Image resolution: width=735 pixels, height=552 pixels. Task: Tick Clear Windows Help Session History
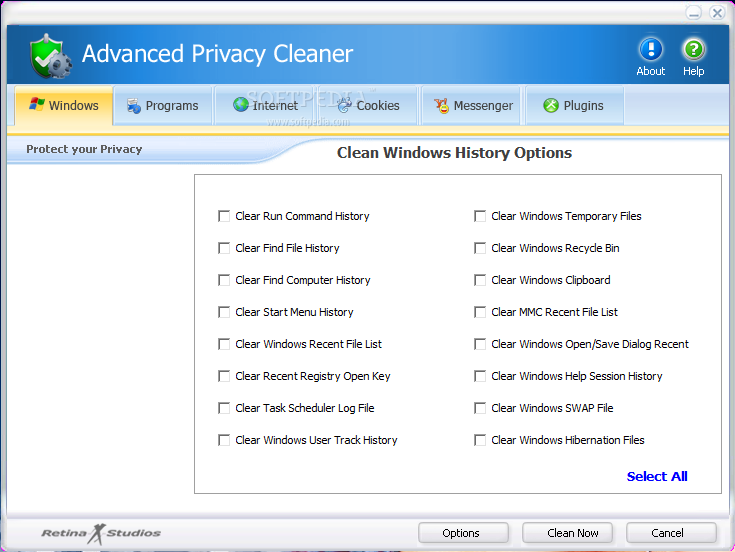click(x=480, y=376)
